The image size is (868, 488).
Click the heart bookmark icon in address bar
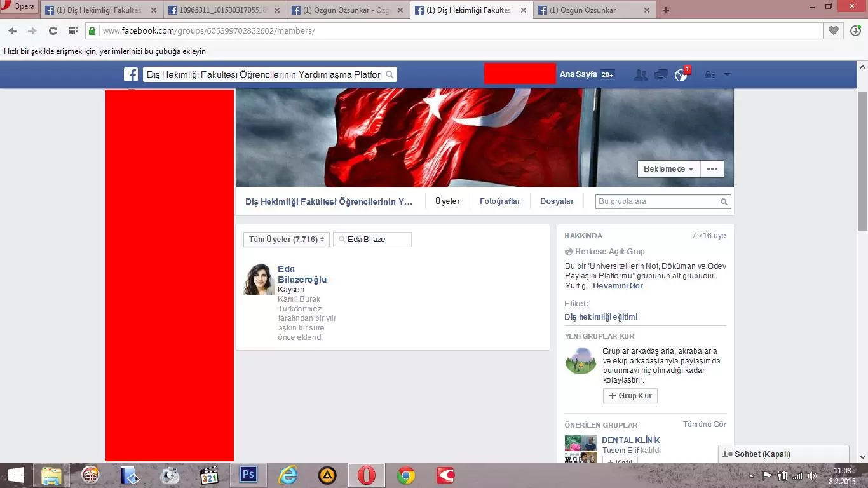pos(834,30)
